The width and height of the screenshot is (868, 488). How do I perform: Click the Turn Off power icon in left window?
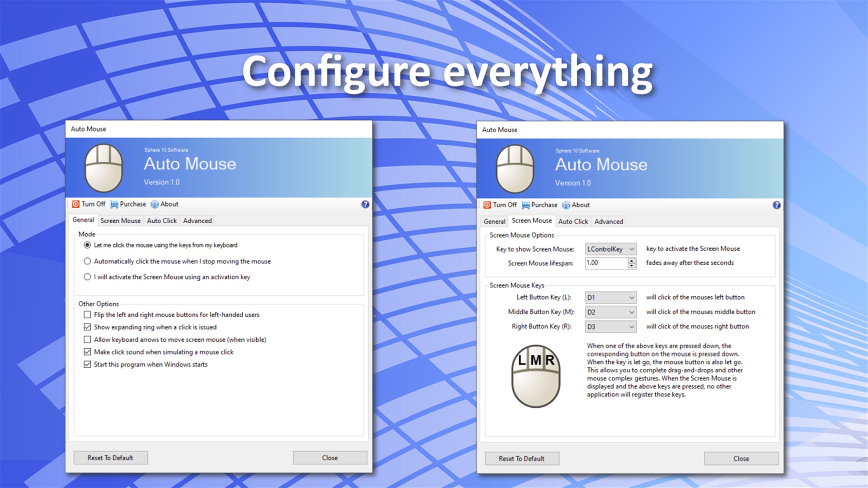click(76, 204)
